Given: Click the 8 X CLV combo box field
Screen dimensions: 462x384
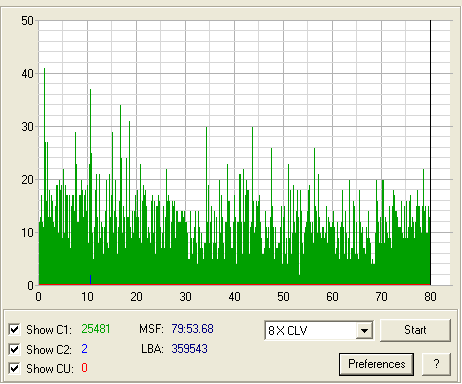Looking at the screenshot, I should [x=319, y=331].
